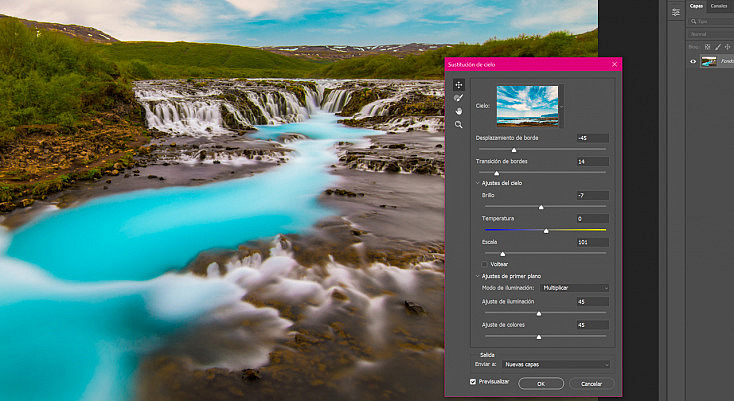Click the Ajuste de iluminación value field
Viewport: 734px width, 401px height.
(593, 302)
